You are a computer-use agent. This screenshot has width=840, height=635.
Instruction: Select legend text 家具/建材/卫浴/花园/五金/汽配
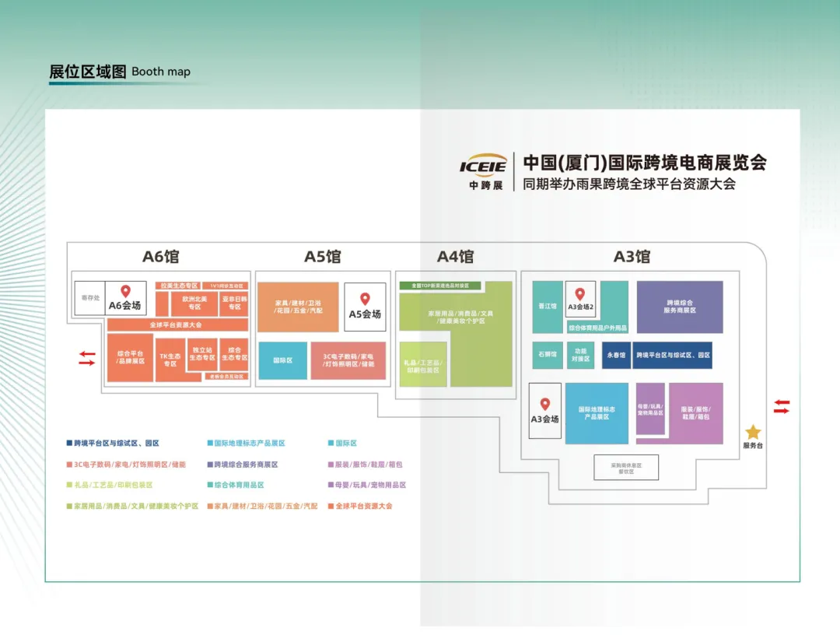pyautogui.click(x=266, y=506)
